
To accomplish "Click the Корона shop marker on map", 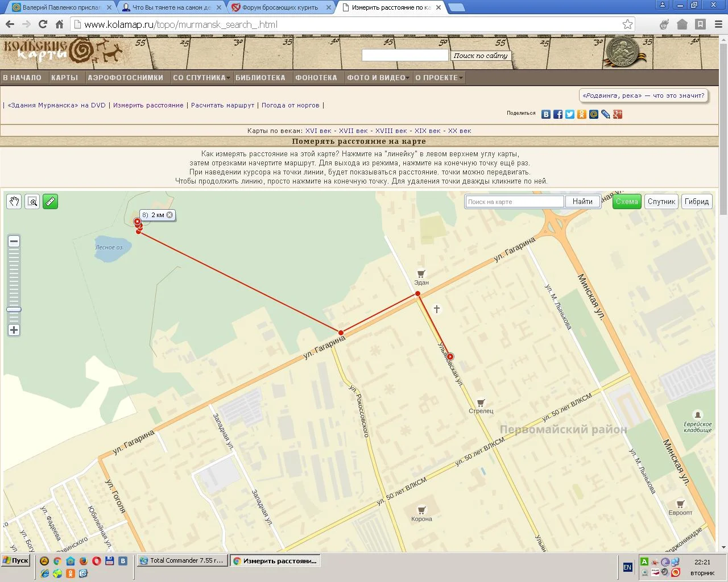I will point(421,510).
